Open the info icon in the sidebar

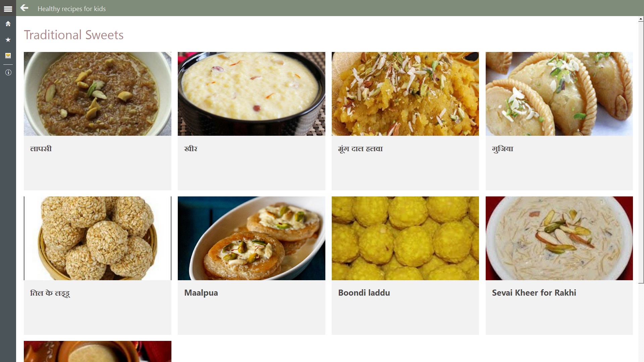pyautogui.click(x=8, y=72)
